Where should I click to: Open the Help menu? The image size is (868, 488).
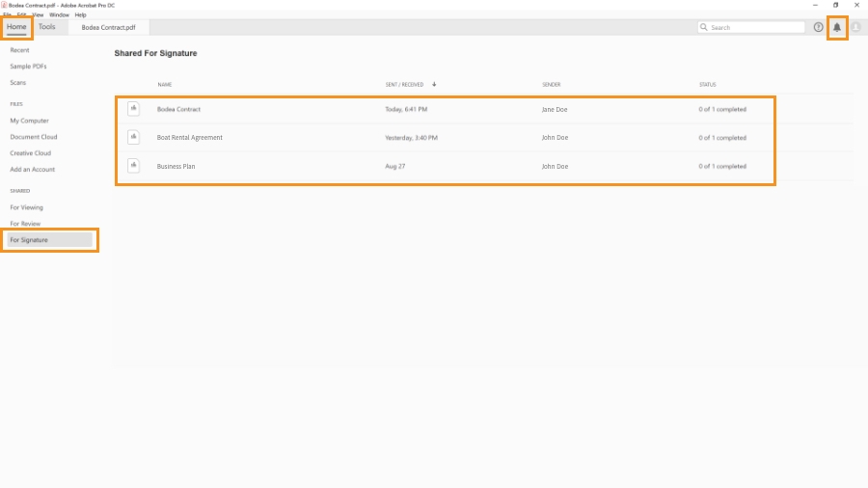(x=80, y=14)
